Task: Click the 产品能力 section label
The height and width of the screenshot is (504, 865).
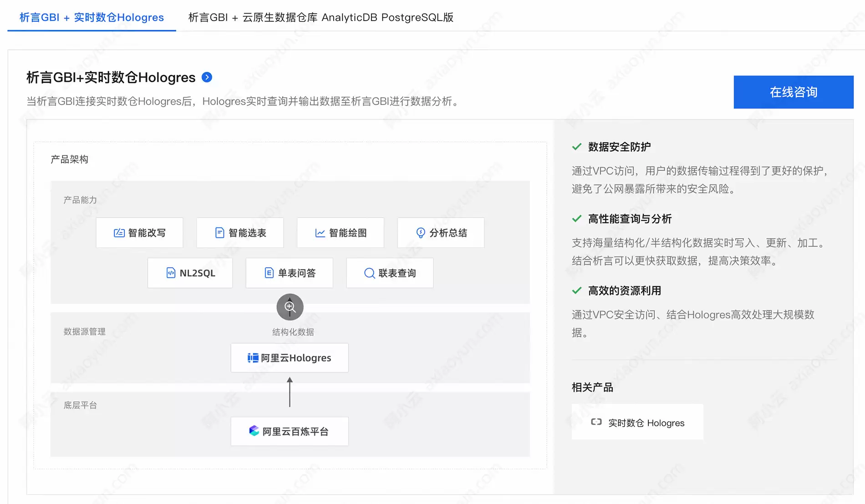Action: [80, 200]
